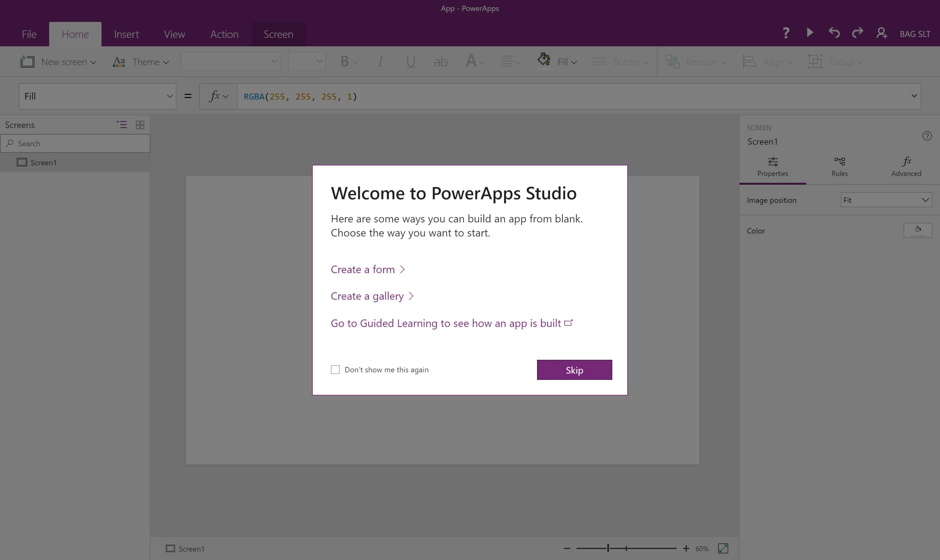
Task: Open the Help question mark icon
Action: tap(786, 33)
